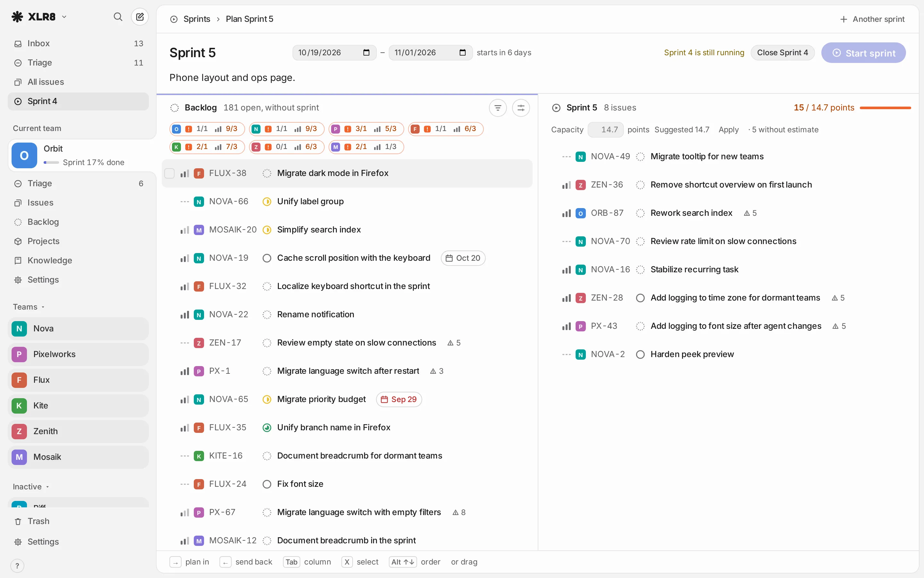Screen dimensions: 924x578
Task: Apply the suggested capacity
Action: click(728, 130)
